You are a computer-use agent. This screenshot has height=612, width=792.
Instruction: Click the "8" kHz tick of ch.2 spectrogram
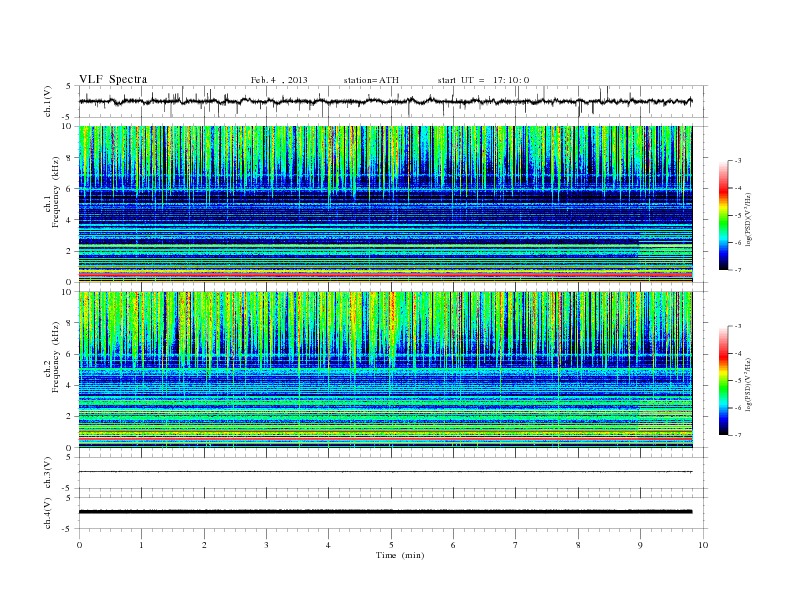pyautogui.click(x=71, y=323)
